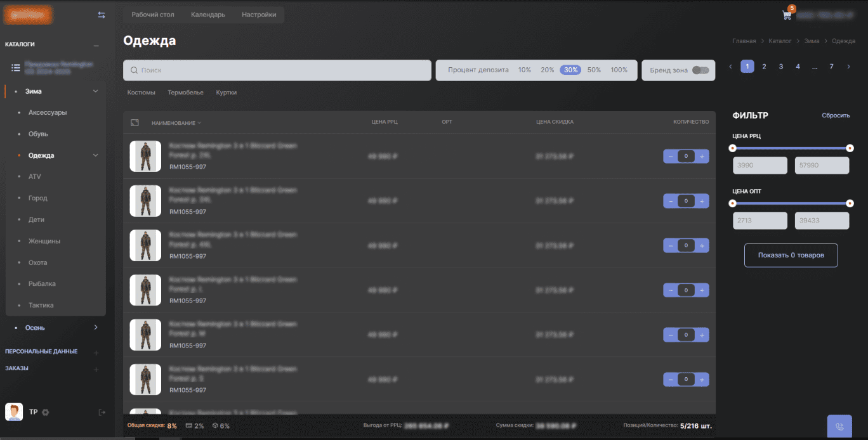Viewport: 868px width, 440px height.
Task: Open Тактика subcategory
Action: click(x=41, y=306)
